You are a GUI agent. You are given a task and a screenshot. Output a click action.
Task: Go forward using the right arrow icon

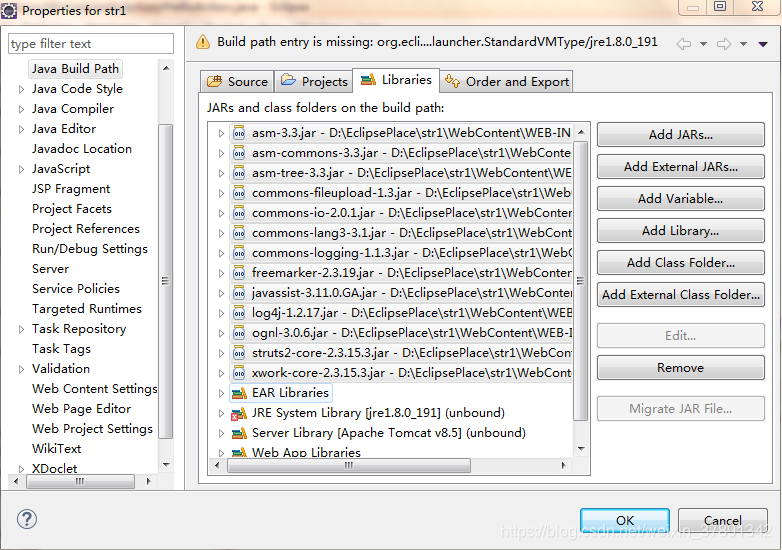click(724, 44)
